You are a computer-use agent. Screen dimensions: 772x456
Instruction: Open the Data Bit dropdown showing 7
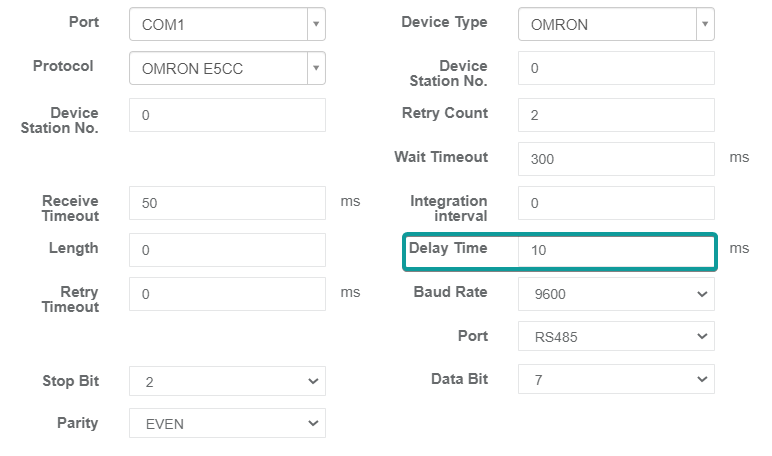coord(616,381)
